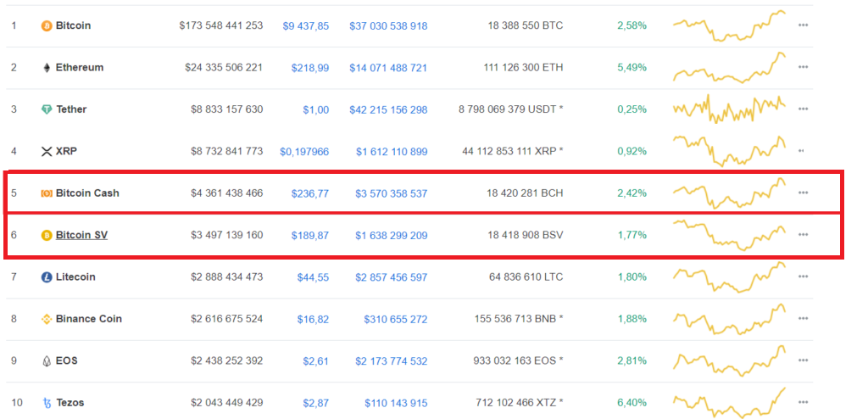
Task: Click Binance Coin volume $310 655 272
Action: 396,319
